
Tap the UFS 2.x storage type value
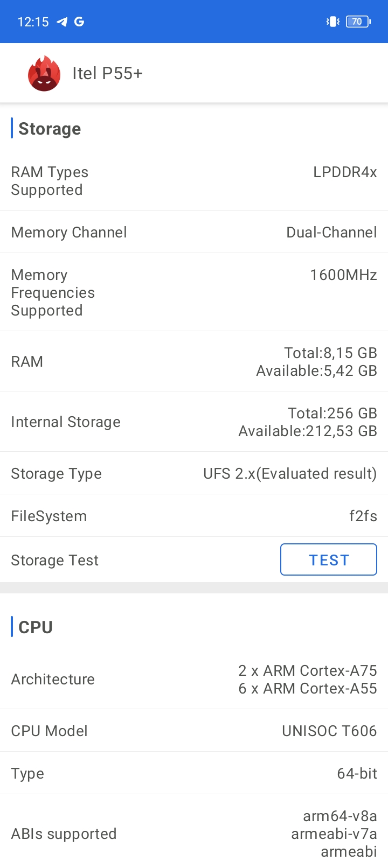pos(290,474)
